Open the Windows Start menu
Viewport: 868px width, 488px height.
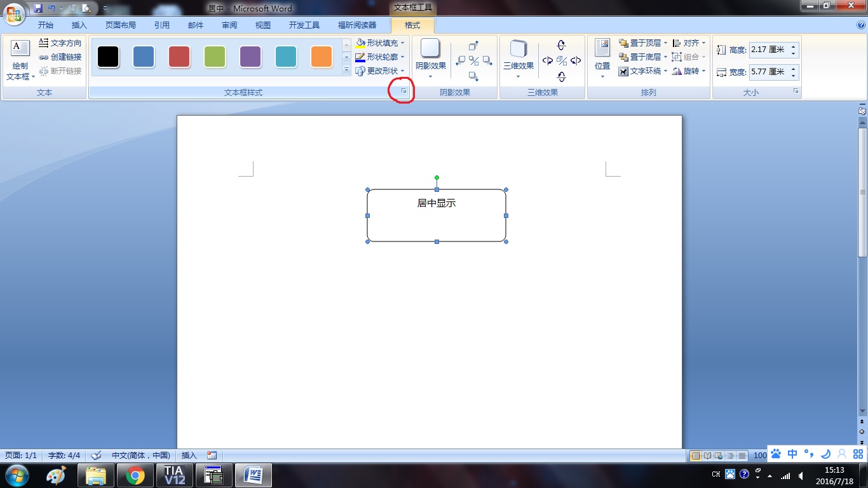(x=18, y=475)
